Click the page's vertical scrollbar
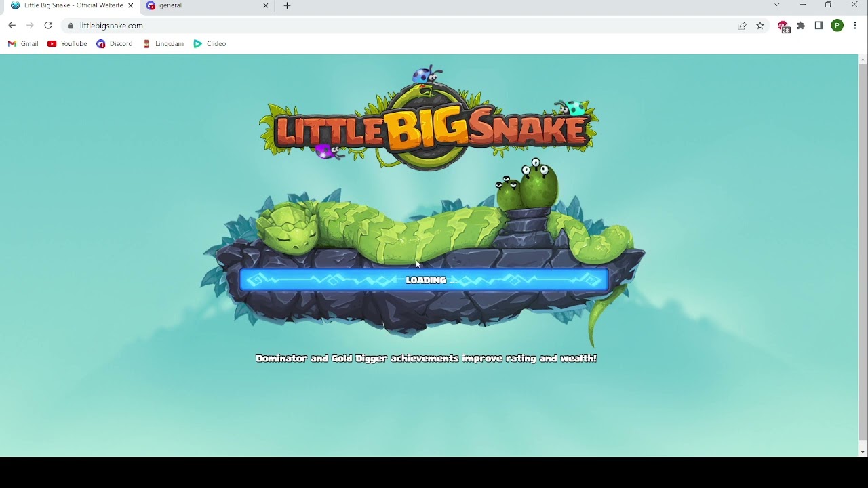The height and width of the screenshot is (488, 868). (x=863, y=252)
